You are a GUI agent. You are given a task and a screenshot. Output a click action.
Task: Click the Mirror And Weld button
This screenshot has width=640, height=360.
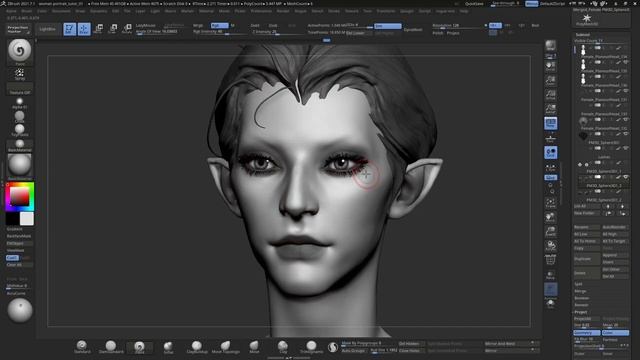(x=512, y=344)
